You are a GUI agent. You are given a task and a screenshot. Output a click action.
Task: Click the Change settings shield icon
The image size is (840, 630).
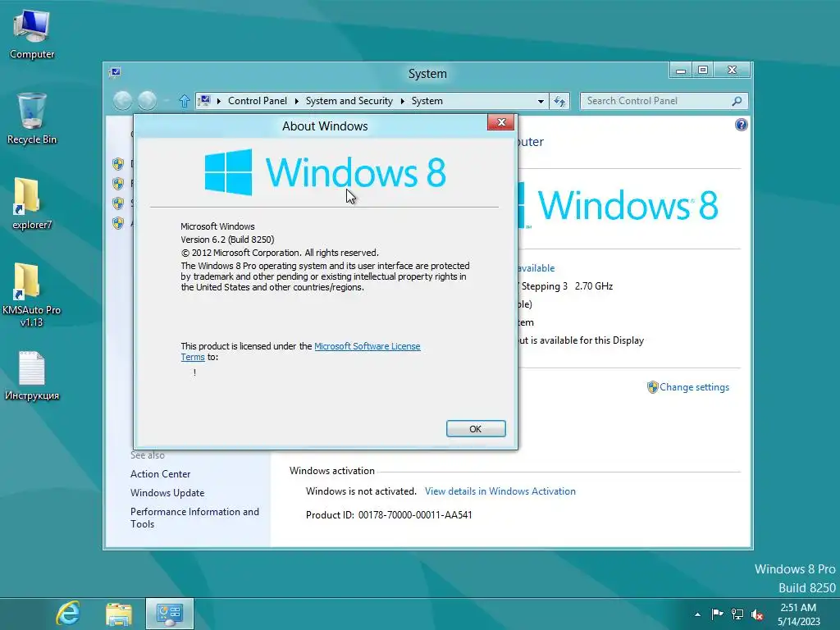pos(652,387)
